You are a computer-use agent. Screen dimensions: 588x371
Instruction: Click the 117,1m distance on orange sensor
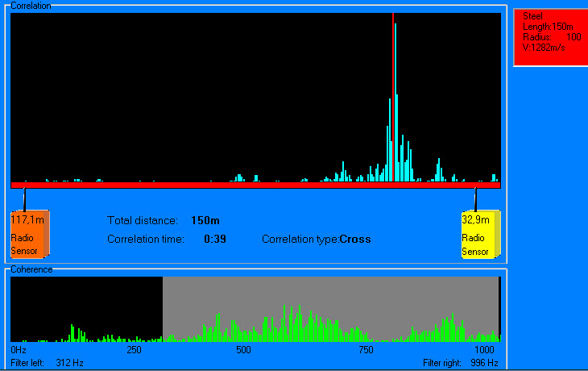click(27, 219)
